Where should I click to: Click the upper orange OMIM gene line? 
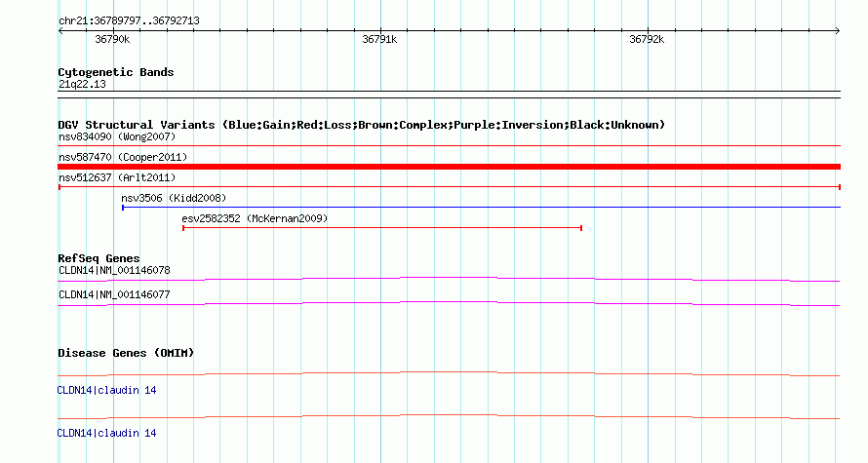tap(449, 374)
